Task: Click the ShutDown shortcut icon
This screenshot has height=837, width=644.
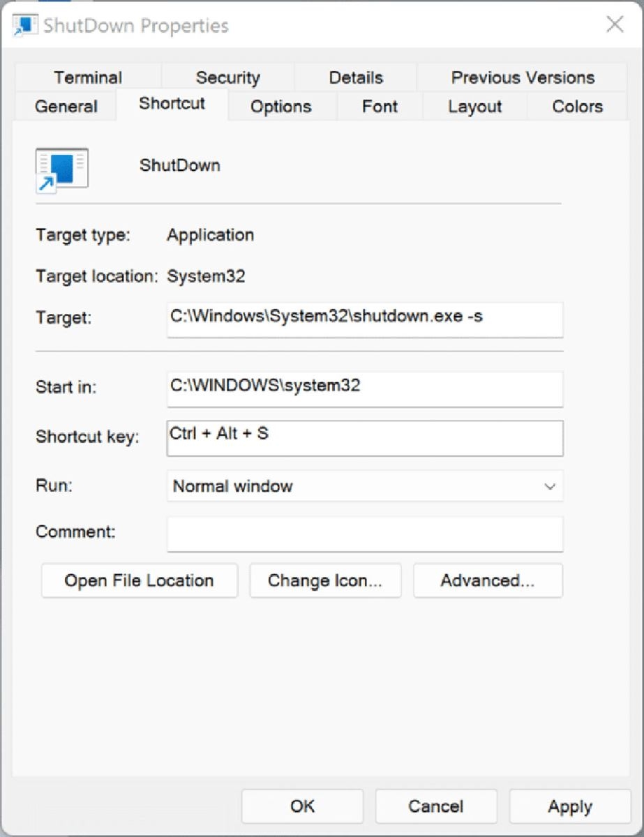Action: coord(61,167)
